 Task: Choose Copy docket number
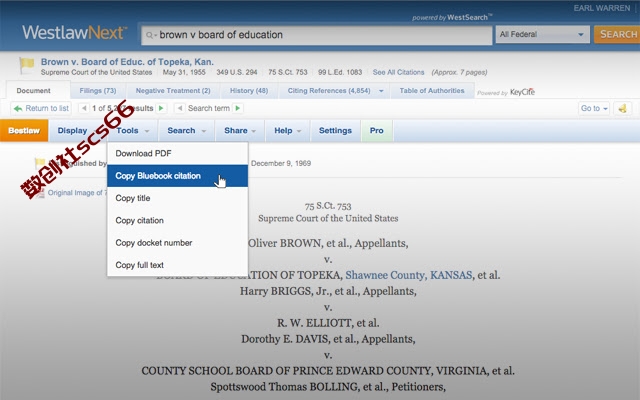coord(177,243)
